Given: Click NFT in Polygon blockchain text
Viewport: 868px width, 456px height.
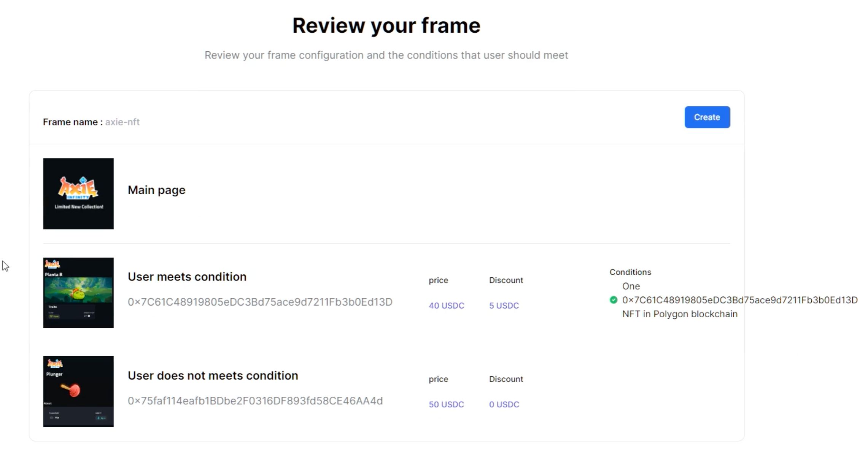Looking at the screenshot, I should (x=680, y=314).
